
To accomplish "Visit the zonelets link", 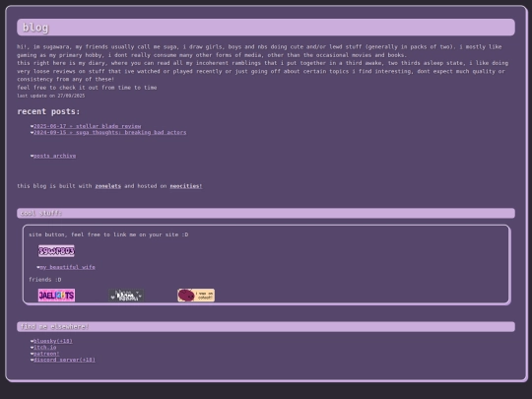I will (108, 186).
